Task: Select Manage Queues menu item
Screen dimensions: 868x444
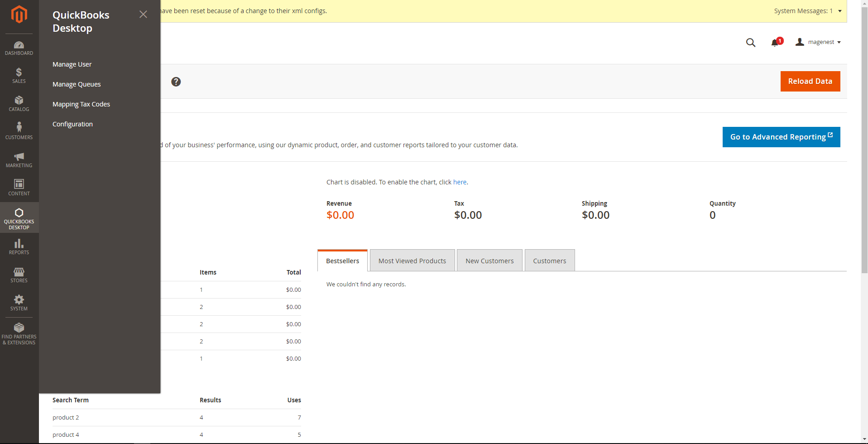Action: (x=77, y=84)
